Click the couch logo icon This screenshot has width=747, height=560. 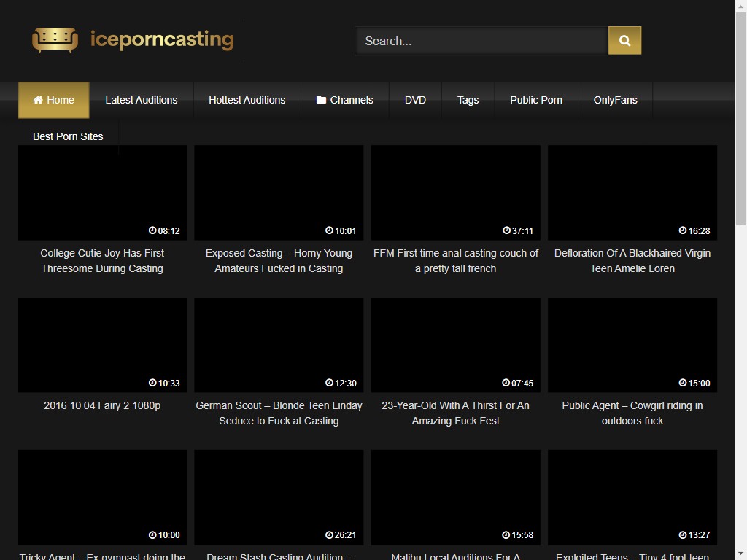tap(55, 40)
